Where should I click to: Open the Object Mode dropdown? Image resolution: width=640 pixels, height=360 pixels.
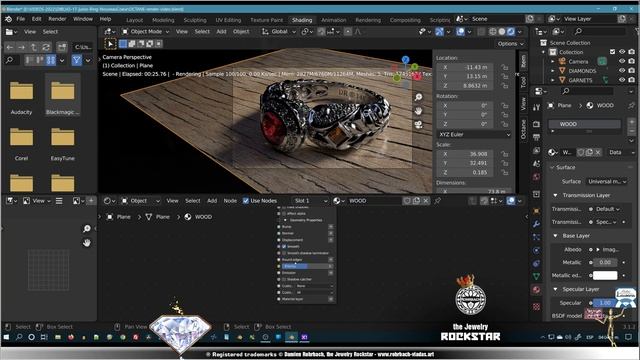pyautogui.click(x=146, y=31)
